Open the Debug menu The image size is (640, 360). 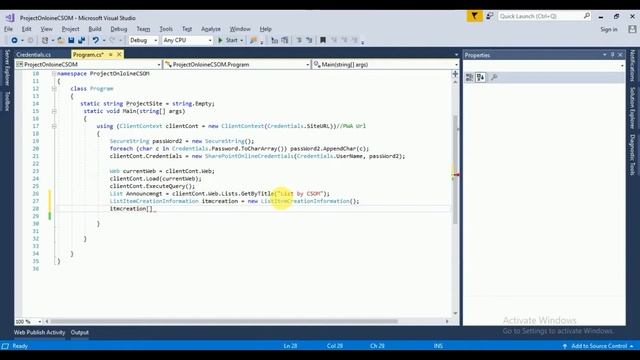(119, 29)
